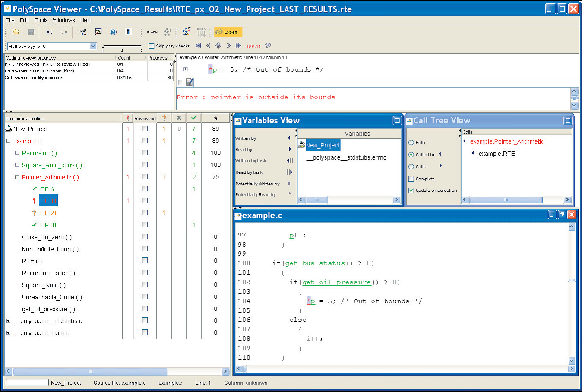Tick the Complete checkbox in Call Tree View

411,179
